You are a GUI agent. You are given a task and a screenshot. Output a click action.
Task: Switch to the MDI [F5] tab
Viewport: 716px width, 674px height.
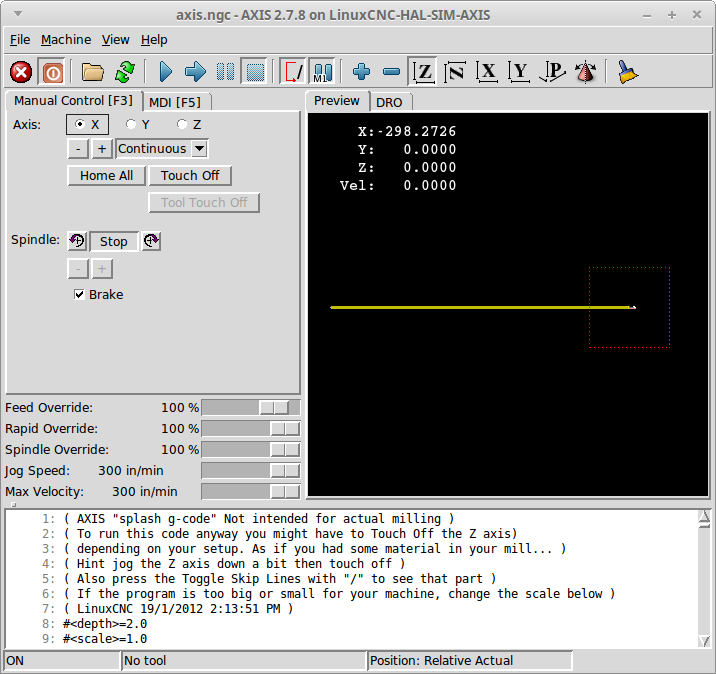(175, 102)
